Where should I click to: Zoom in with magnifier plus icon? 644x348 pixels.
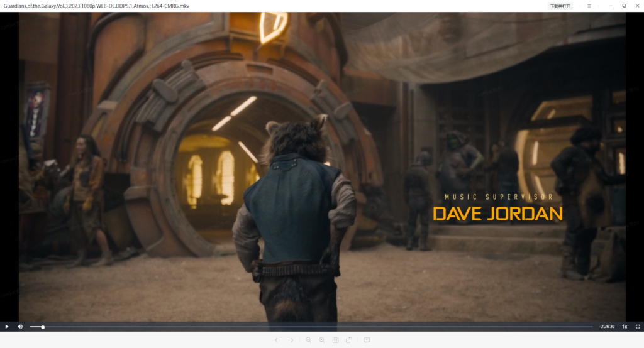322,340
